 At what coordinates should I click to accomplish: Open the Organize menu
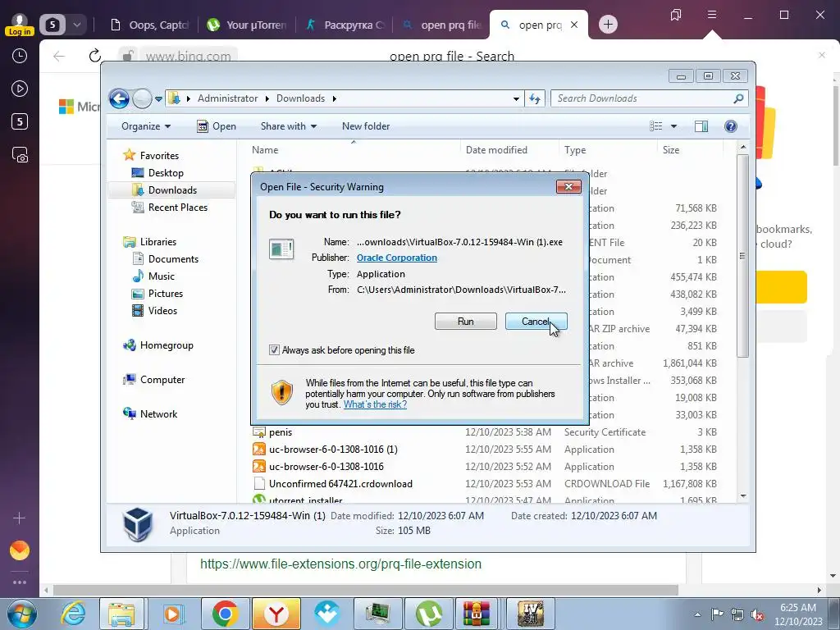pos(146,126)
